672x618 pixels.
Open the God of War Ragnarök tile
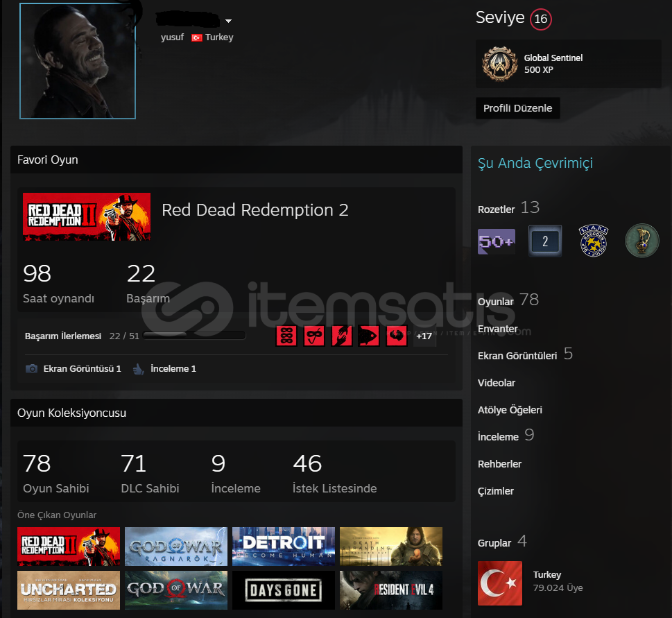pos(176,547)
